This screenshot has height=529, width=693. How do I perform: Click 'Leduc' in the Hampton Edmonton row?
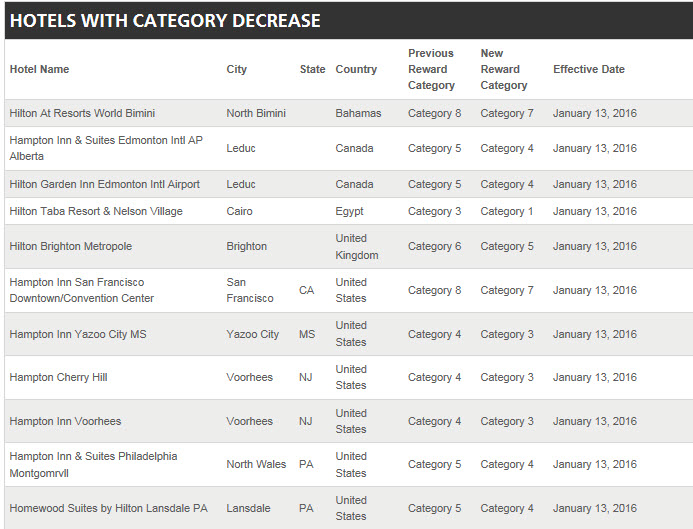click(241, 148)
